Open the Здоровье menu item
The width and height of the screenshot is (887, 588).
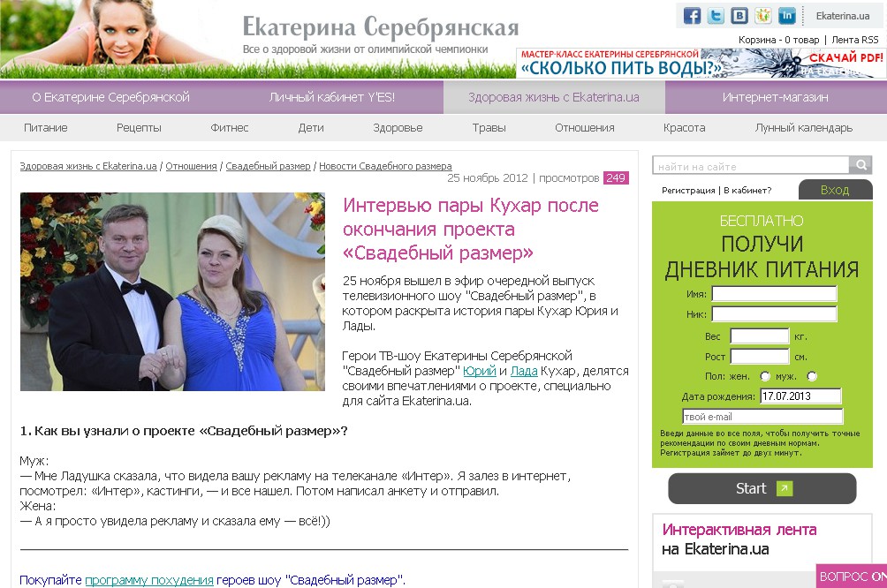click(x=398, y=128)
